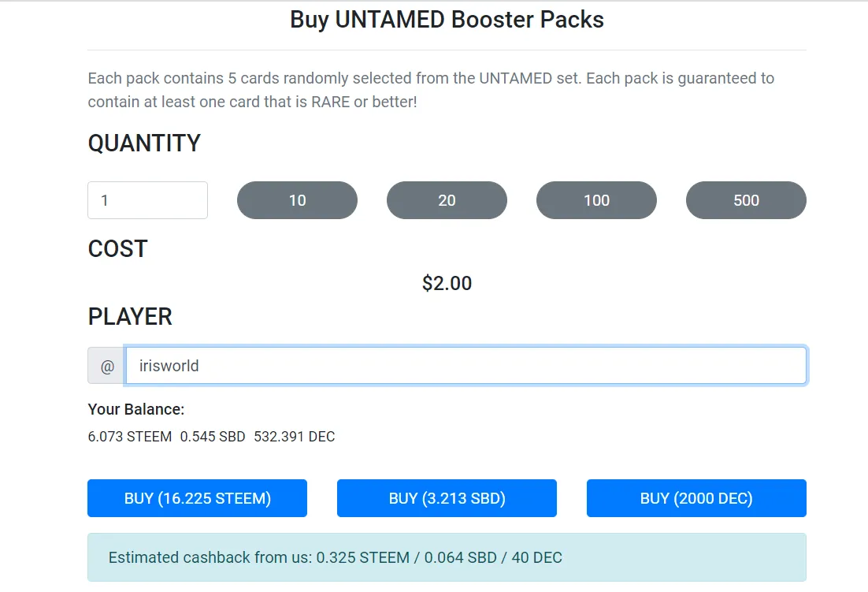The image size is (868, 592).
Task: Click the pack description paragraph text
Action: coord(431,90)
